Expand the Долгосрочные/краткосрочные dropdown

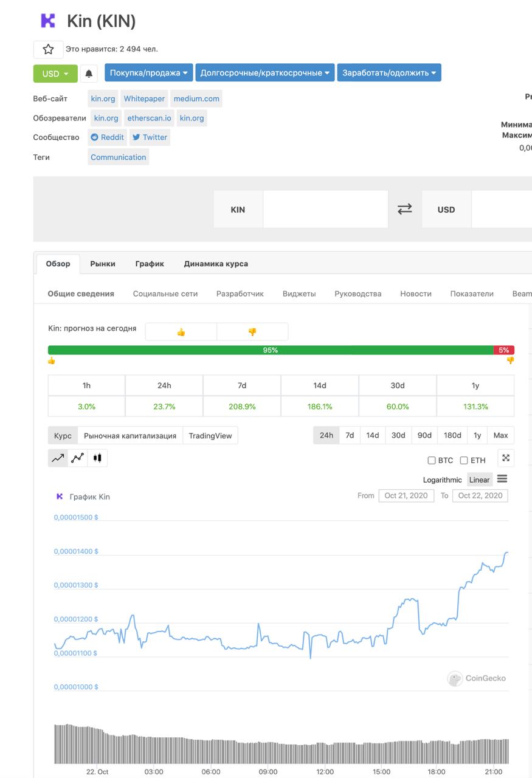tap(265, 73)
